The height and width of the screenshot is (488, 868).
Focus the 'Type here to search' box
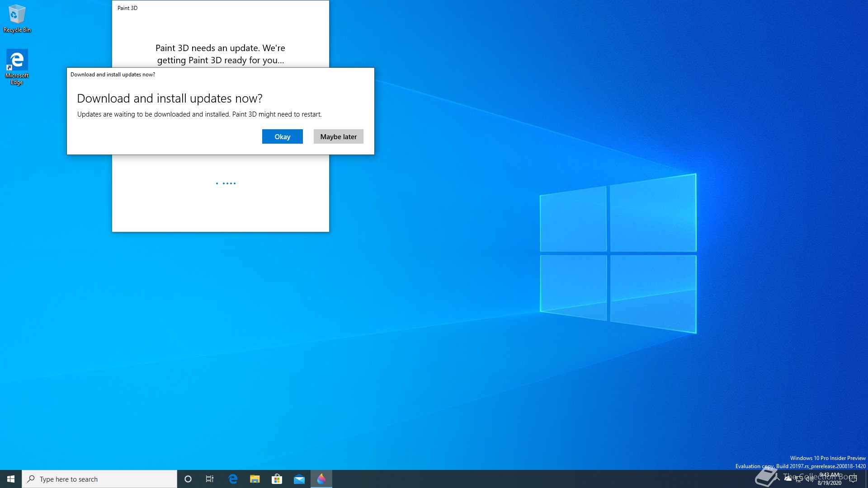click(99, 479)
